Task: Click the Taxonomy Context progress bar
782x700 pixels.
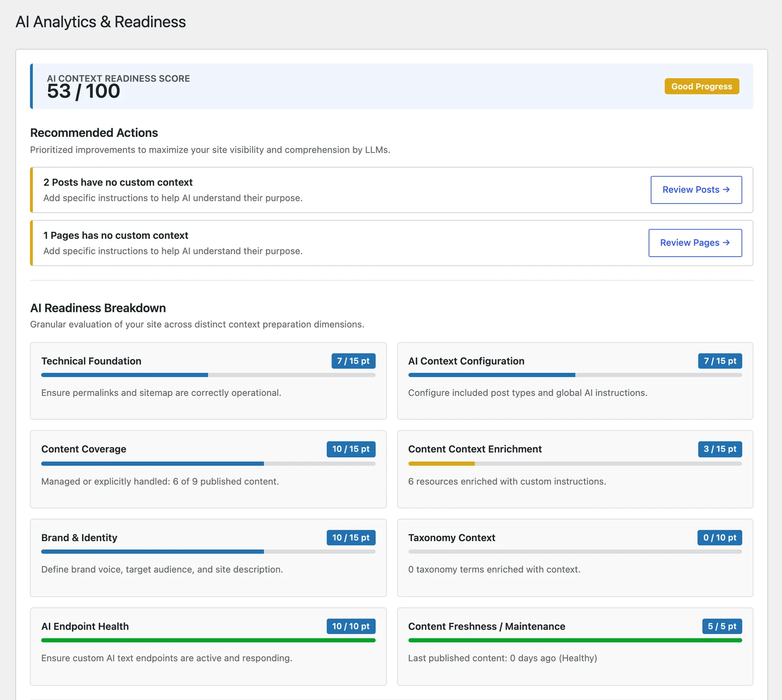Action: click(x=575, y=551)
